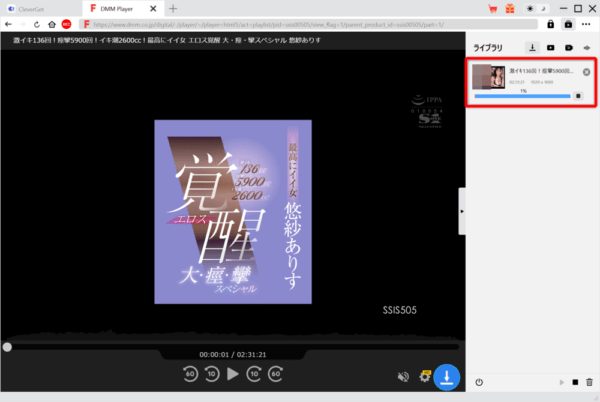Switch to the CleverGet tab
The image size is (600, 402).
coord(26,9)
